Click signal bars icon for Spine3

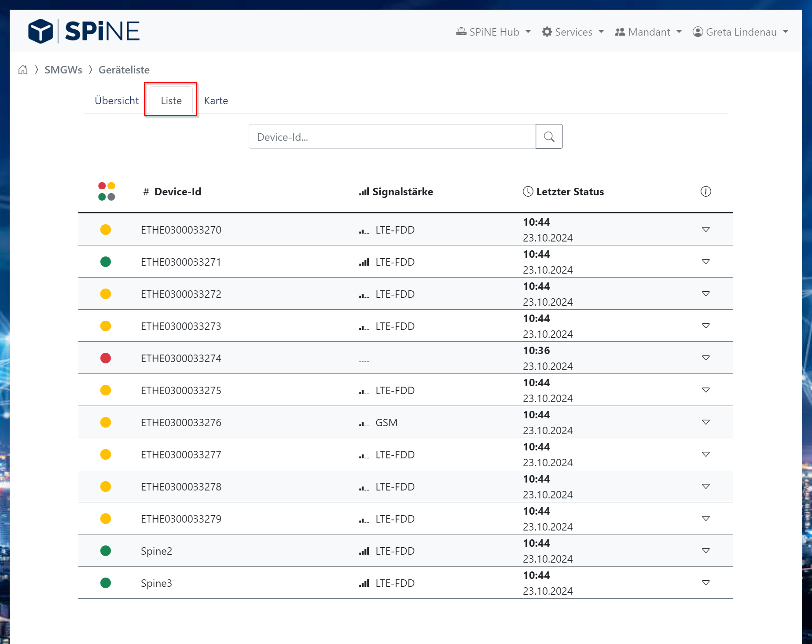tap(364, 583)
